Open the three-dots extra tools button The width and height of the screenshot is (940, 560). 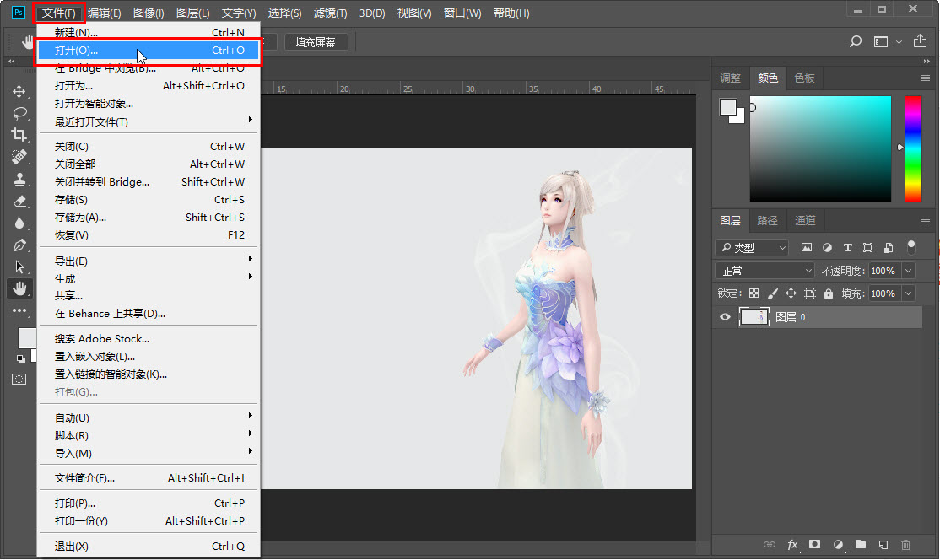pyautogui.click(x=19, y=310)
